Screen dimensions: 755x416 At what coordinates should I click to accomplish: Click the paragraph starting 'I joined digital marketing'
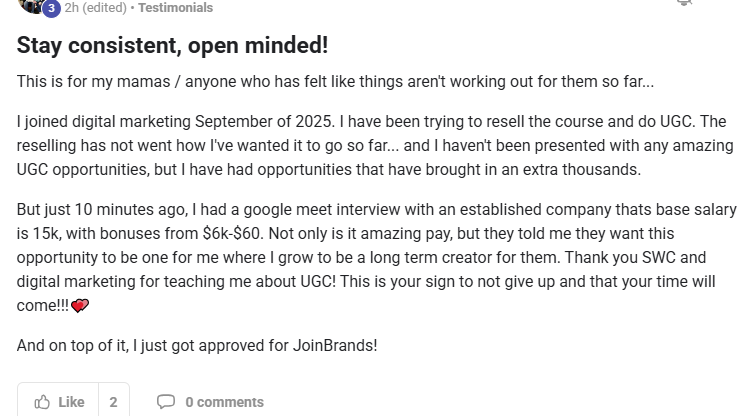coord(371,146)
